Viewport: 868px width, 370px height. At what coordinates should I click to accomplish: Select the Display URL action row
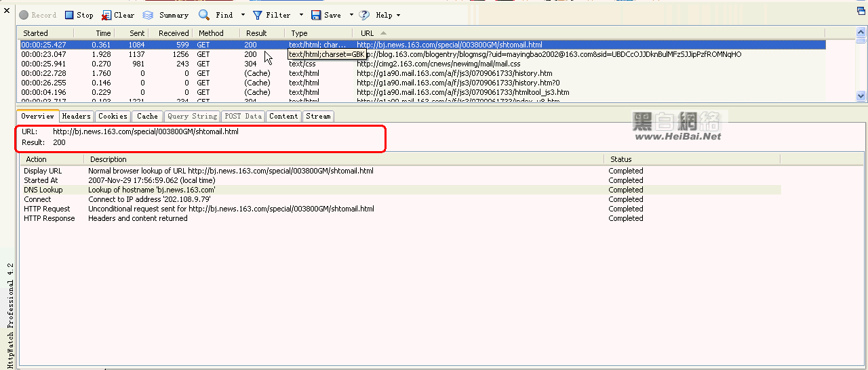(401, 171)
